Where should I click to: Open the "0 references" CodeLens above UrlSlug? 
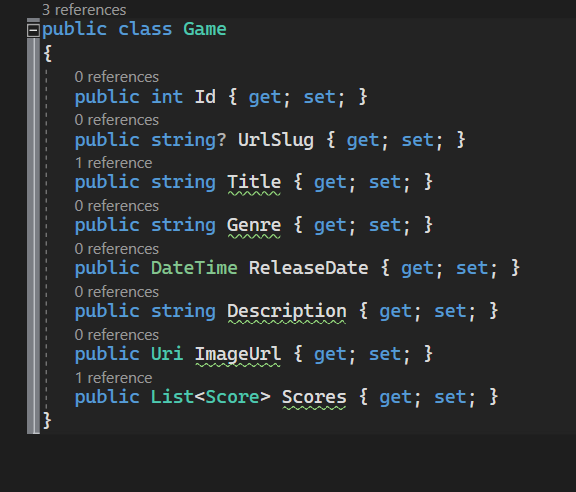coord(116,120)
